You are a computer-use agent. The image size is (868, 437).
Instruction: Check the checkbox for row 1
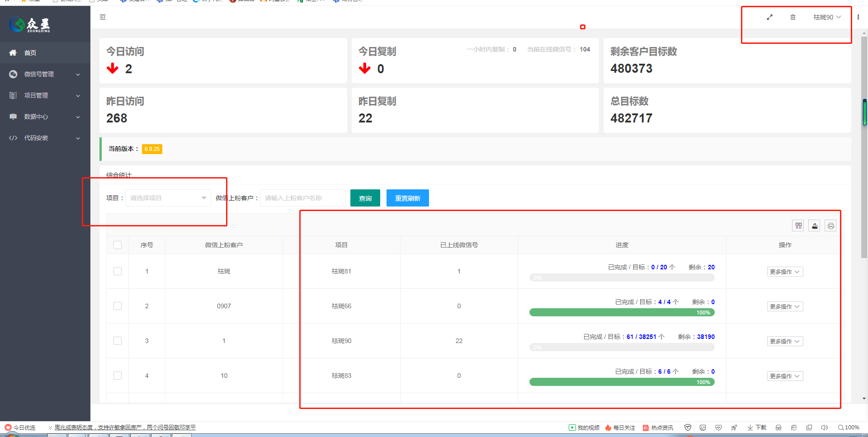point(118,271)
